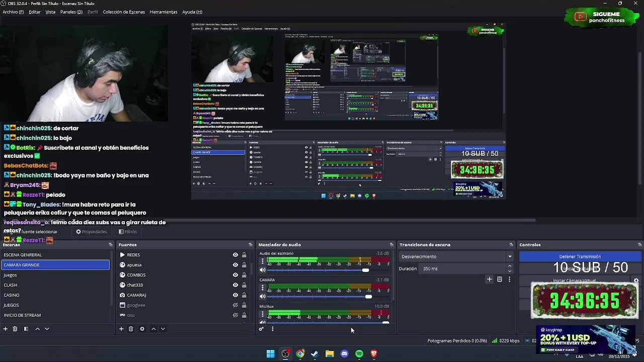Hide the COMBOS source
Image resolution: width=644 pixels, height=362 pixels.
(235, 275)
